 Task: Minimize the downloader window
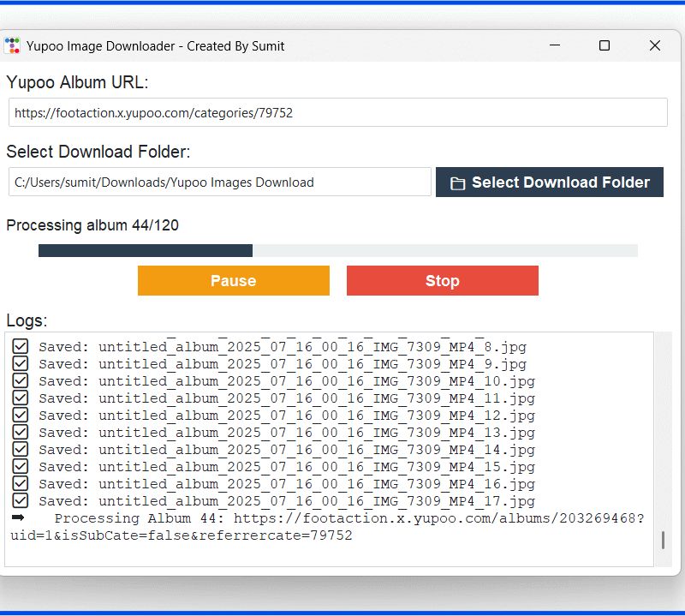pos(554,46)
